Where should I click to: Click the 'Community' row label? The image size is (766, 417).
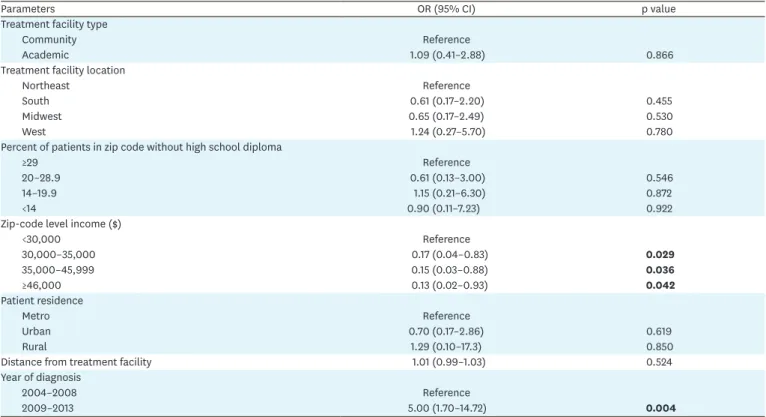coord(49,40)
